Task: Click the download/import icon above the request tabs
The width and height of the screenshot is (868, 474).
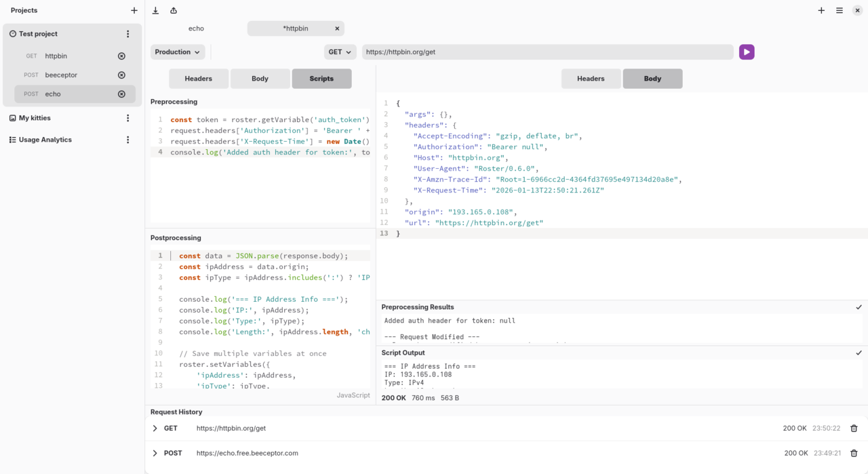Action: 155,10
